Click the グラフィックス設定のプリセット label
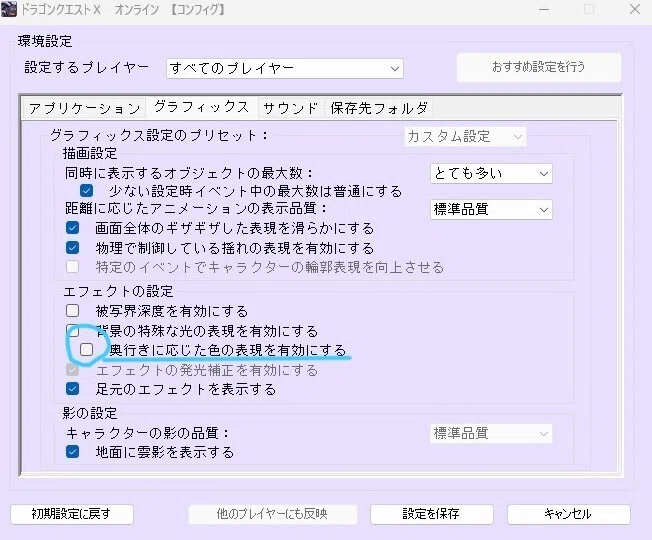652x540 pixels. pyautogui.click(x=160, y=136)
